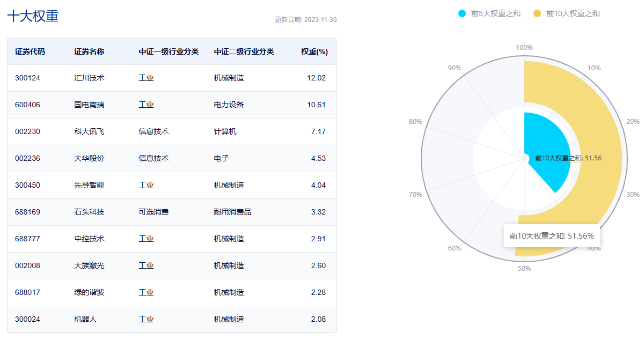Select stock name 大族激光
Viewport: 644px width, 340px height.
point(89,265)
